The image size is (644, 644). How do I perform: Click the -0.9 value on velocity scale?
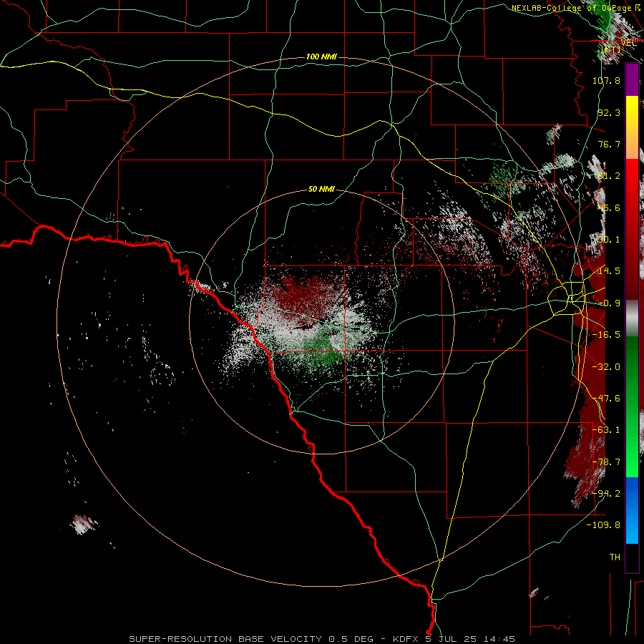point(609,303)
